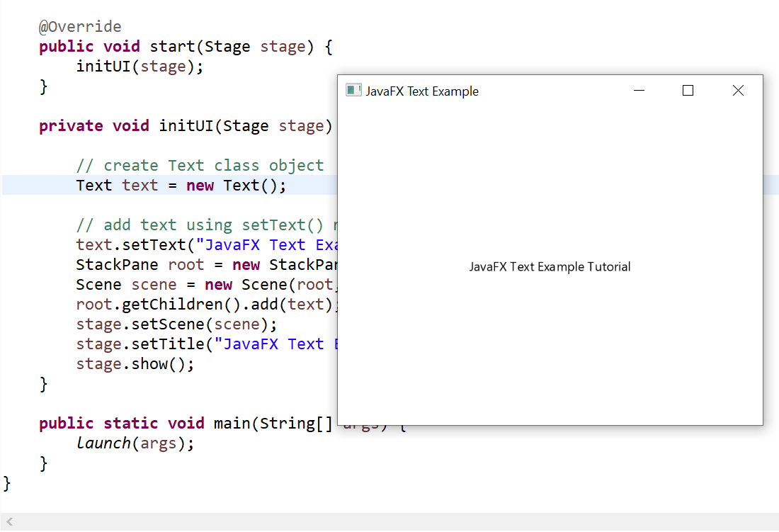Click the @Override annotation

pos(79,26)
